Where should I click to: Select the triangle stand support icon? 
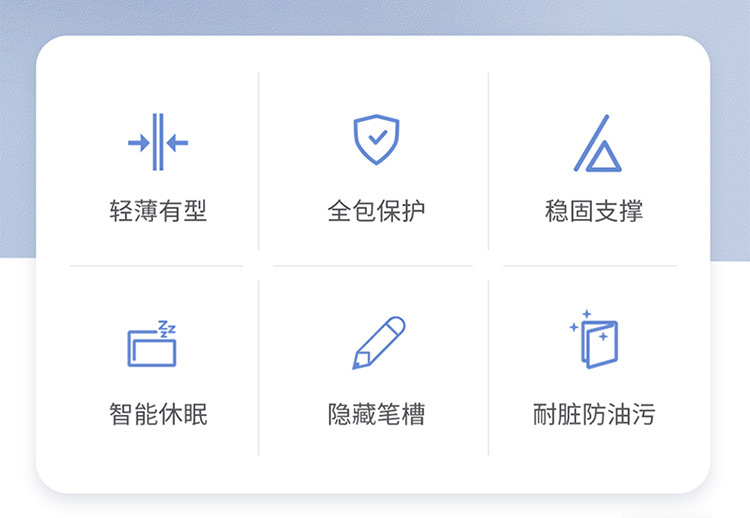[x=598, y=143]
